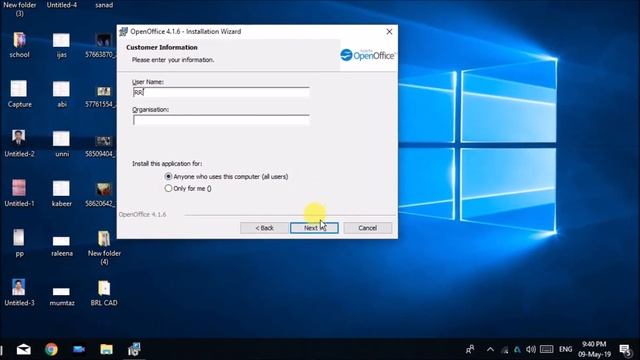
Task: Select the school folder on desktop
Action: (19, 45)
